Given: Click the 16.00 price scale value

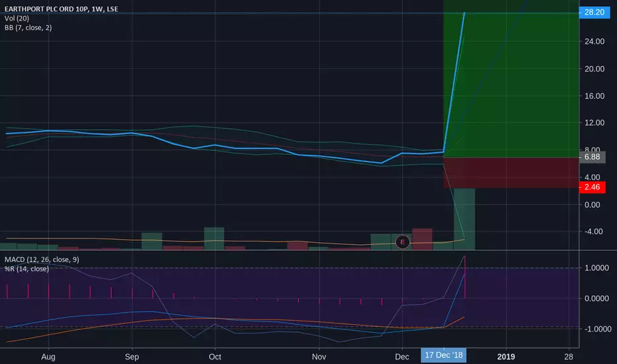Looking at the screenshot, I should click(x=594, y=96).
